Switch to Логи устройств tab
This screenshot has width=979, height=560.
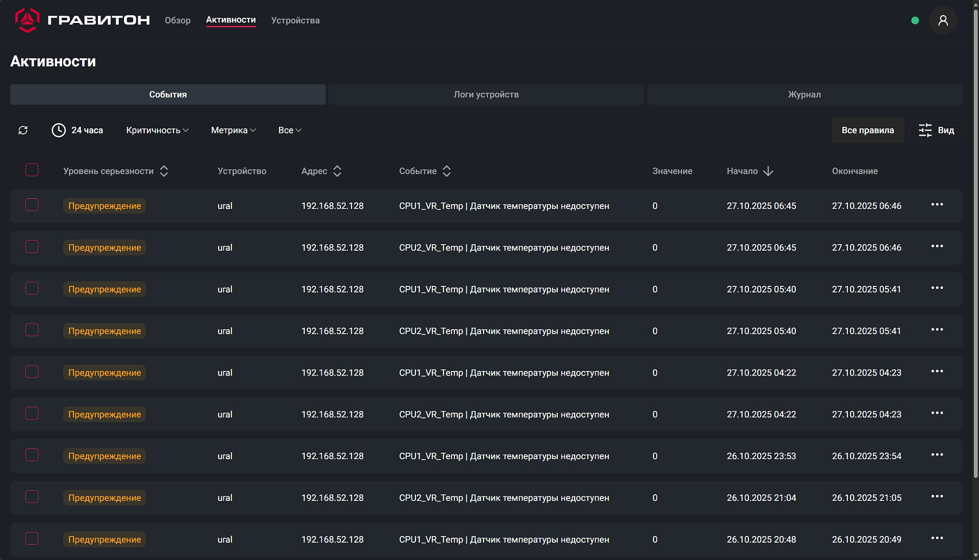pos(486,95)
